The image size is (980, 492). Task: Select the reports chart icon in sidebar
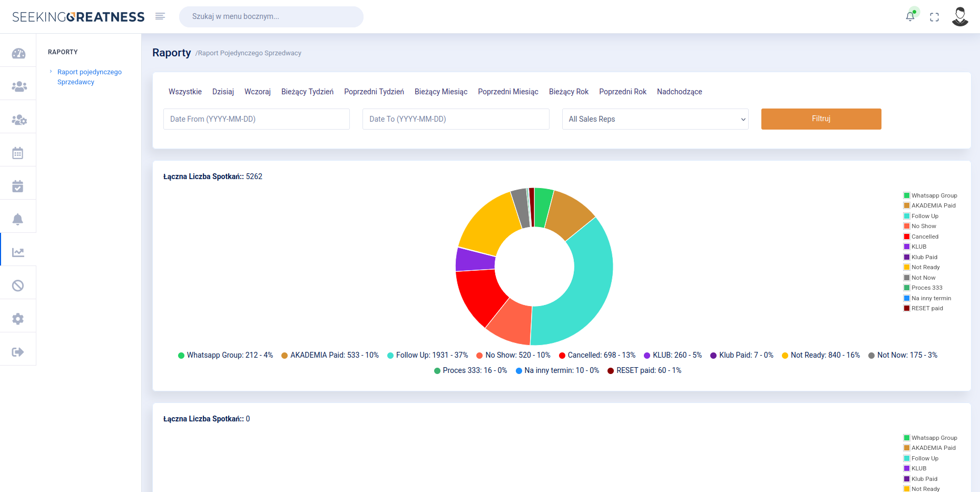point(18,252)
